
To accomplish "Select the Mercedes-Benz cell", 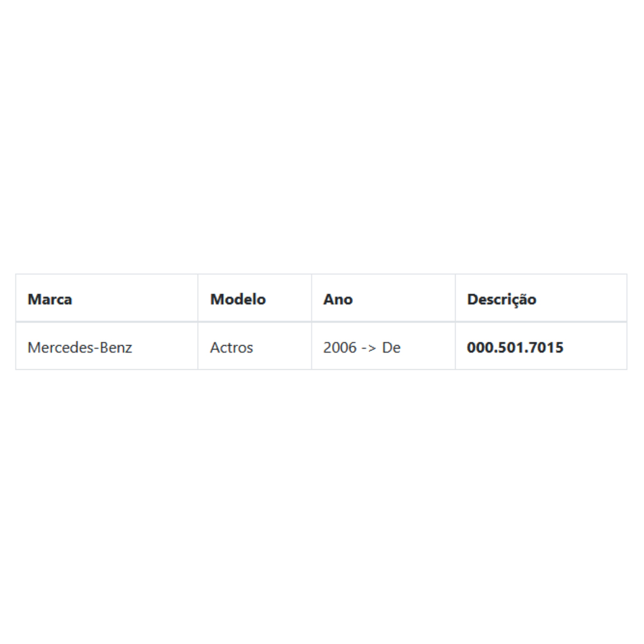I will pos(107,346).
